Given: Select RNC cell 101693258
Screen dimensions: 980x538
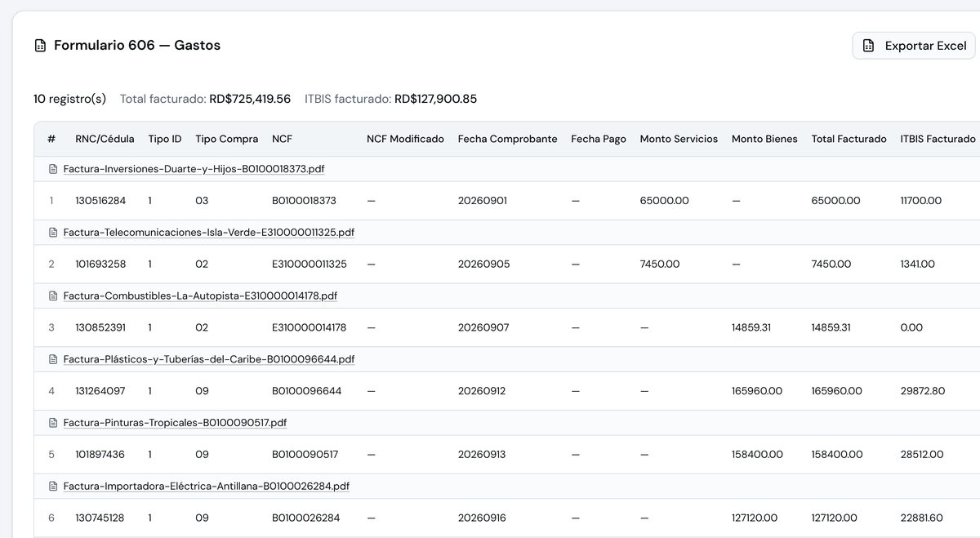Looking at the screenshot, I should pos(100,265).
